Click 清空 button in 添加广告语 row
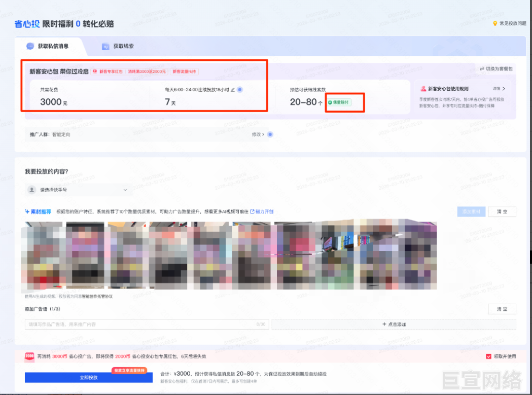 [502, 309]
